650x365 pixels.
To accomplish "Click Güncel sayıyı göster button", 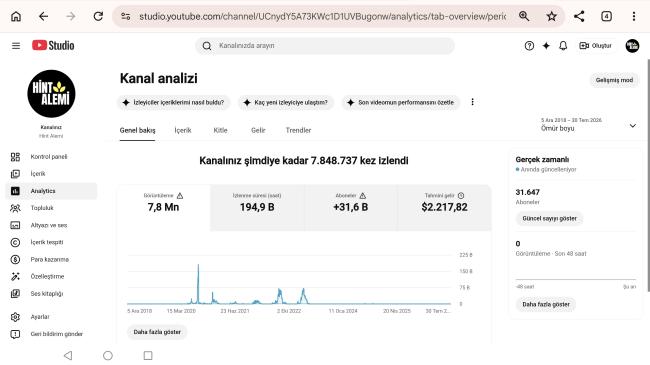I will 549,218.
